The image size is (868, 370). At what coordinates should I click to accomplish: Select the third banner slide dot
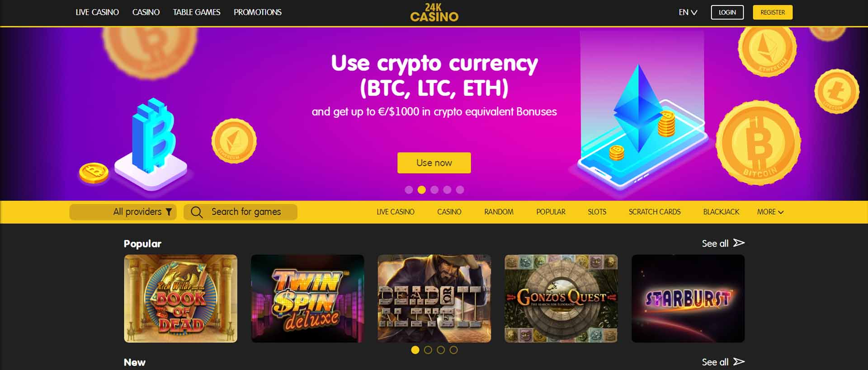tap(434, 190)
